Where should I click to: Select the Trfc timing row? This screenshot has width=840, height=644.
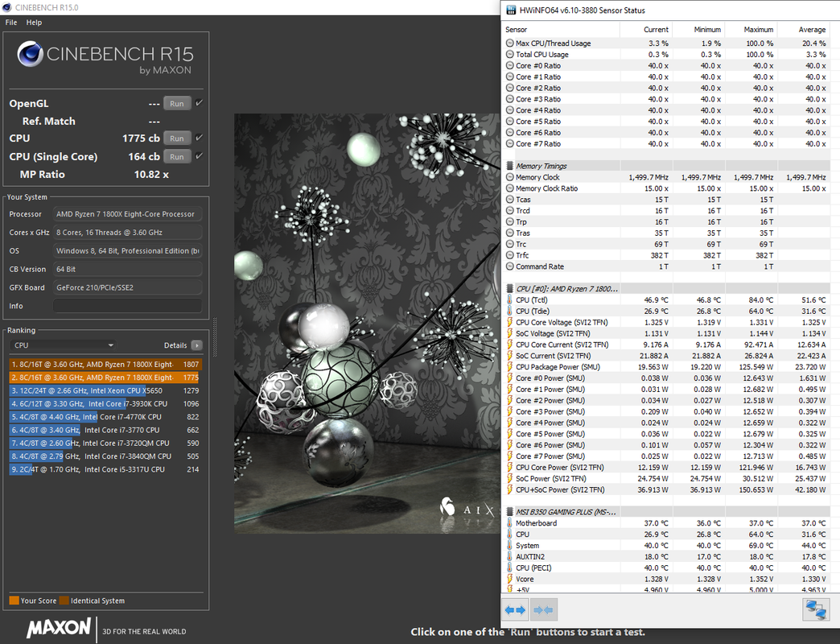pyautogui.click(x=666, y=255)
